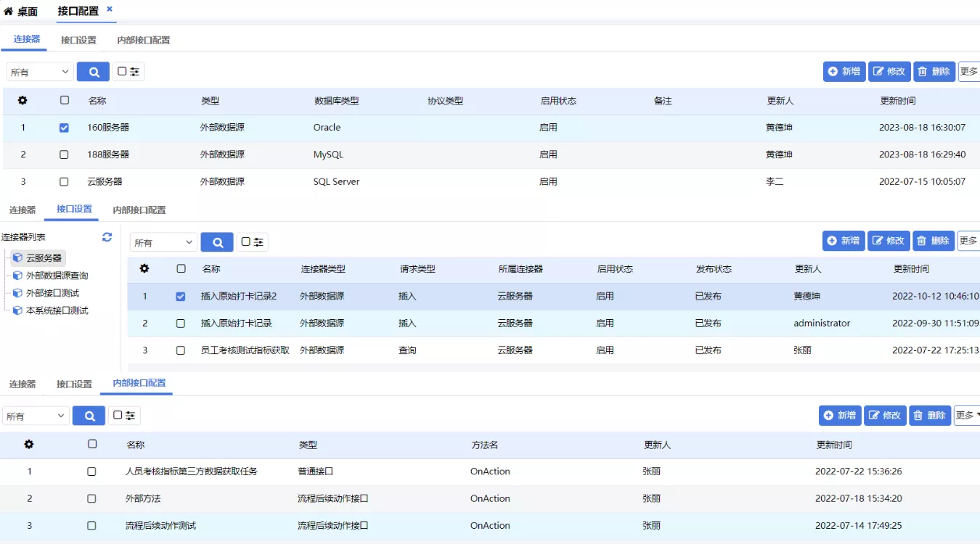980x544 pixels.
Task: Check the 人员考核指标第三方数据获取任务 row checkbox
Action: (x=91, y=471)
